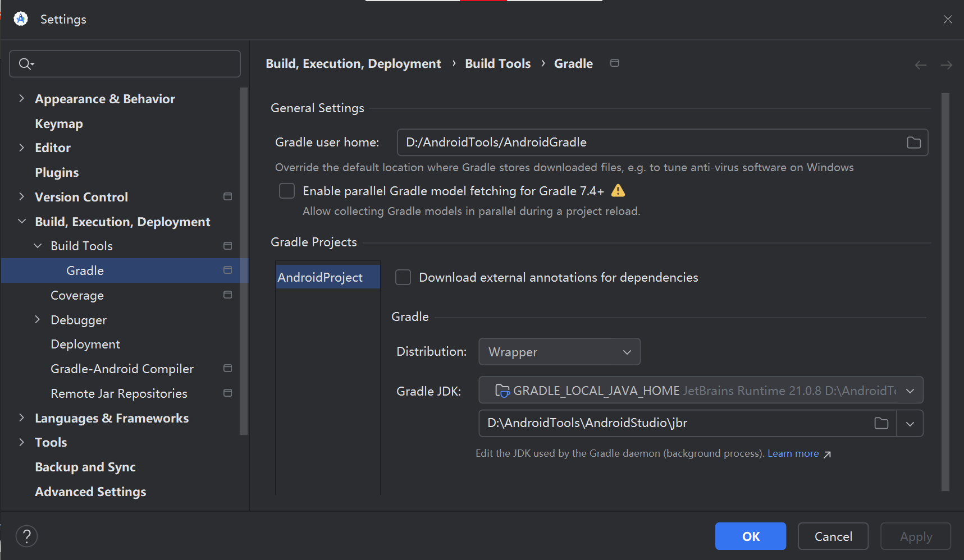Click the search magnifier icon

click(26, 64)
